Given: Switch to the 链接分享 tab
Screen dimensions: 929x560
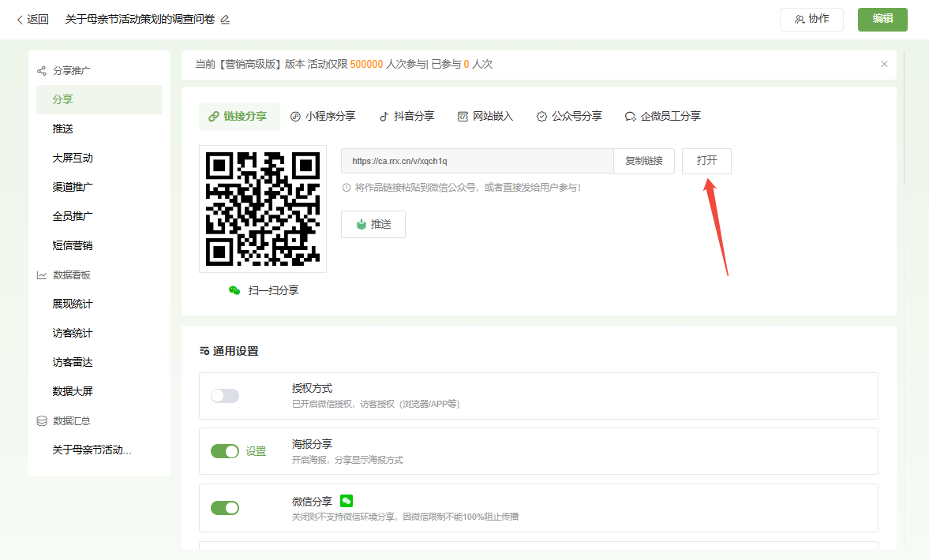Looking at the screenshot, I should click(x=239, y=117).
